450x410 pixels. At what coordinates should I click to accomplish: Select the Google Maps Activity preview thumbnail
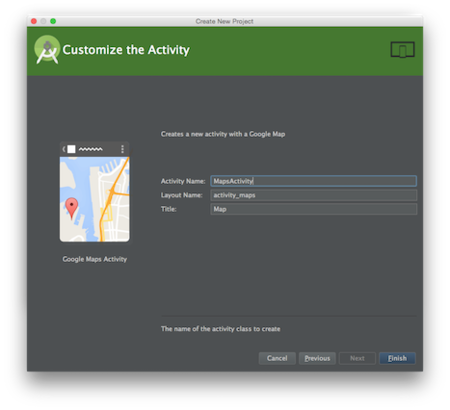click(95, 192)
